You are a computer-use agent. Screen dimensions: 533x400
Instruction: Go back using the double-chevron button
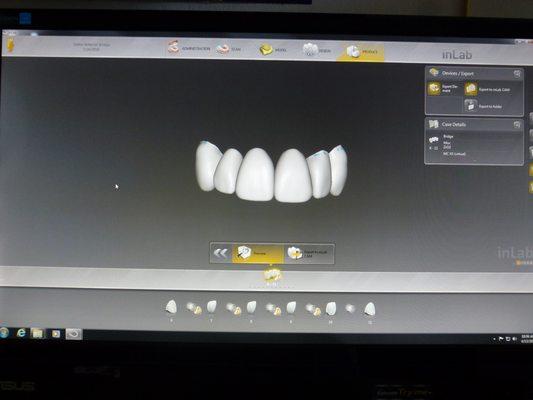pos(221,253)
